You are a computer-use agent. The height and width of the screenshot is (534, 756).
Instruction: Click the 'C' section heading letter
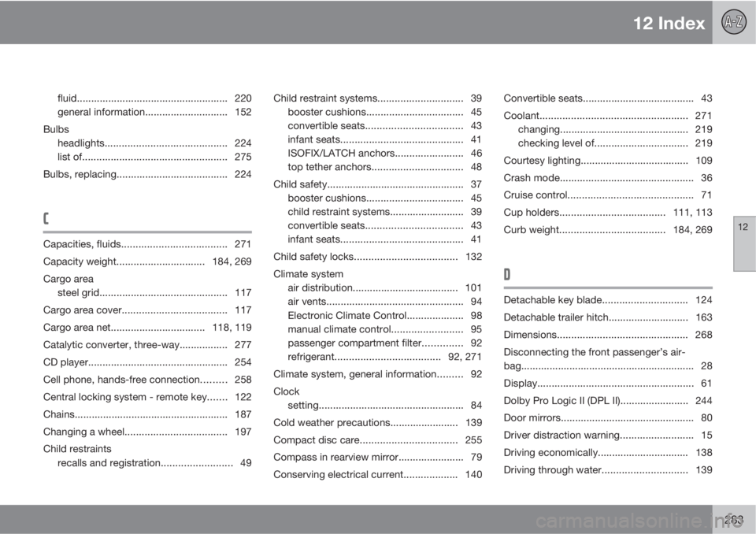(46, 218)
